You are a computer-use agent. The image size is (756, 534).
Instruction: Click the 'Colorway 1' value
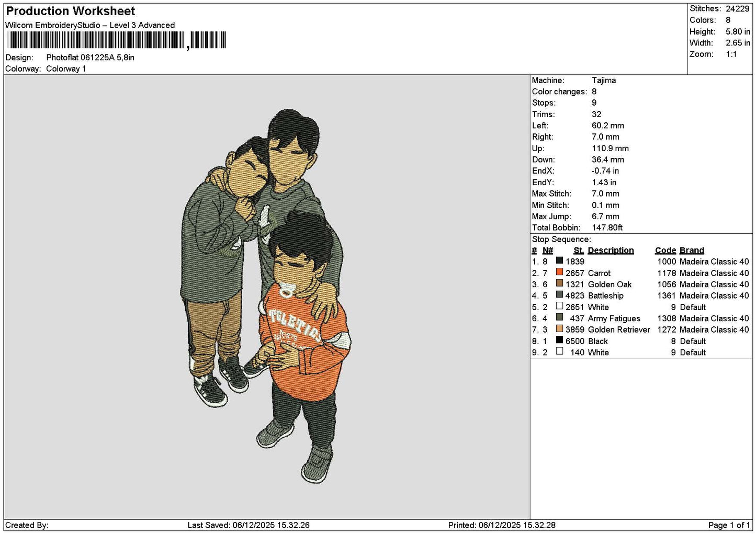(x=66, y=69)
